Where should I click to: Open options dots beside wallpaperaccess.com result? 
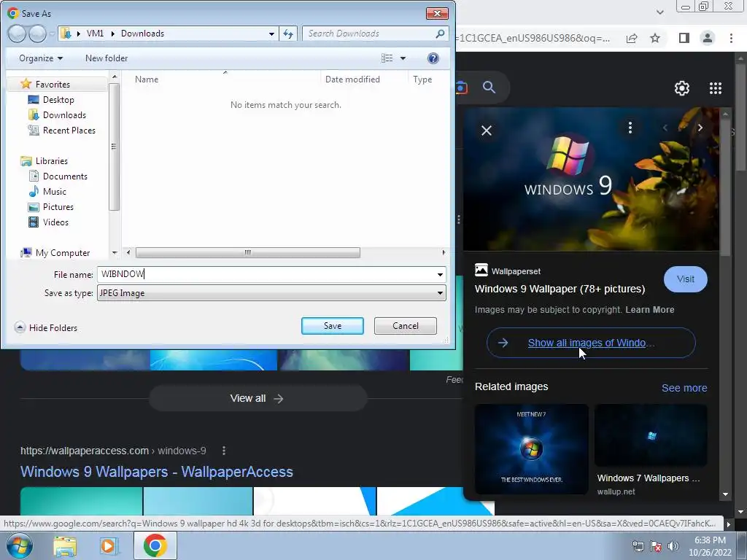tap(223, 451)
